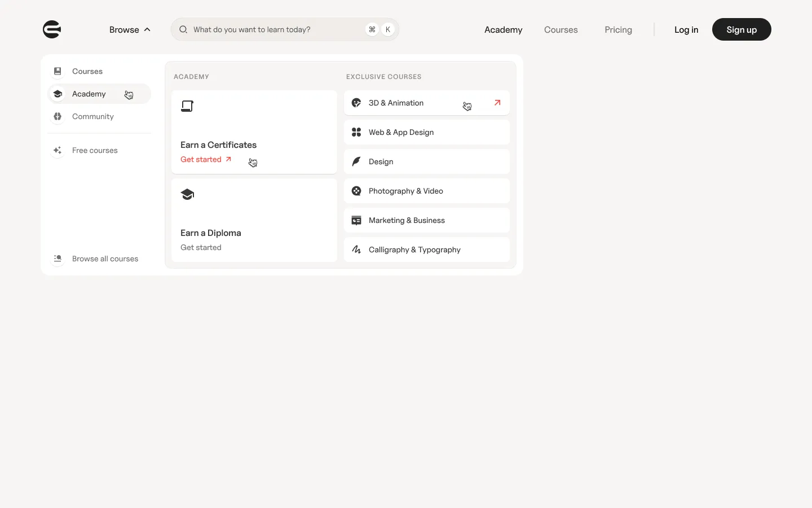Click the Free courses sparkle icon
Image resolution: width=812 pixels, height=508 pixels.
pyautogui.click(x=58, y=150)
